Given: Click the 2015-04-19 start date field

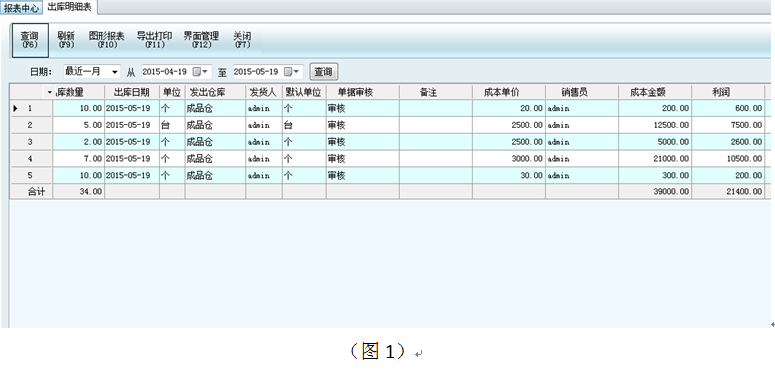Looking at the screenshot, I should point(165,72).
